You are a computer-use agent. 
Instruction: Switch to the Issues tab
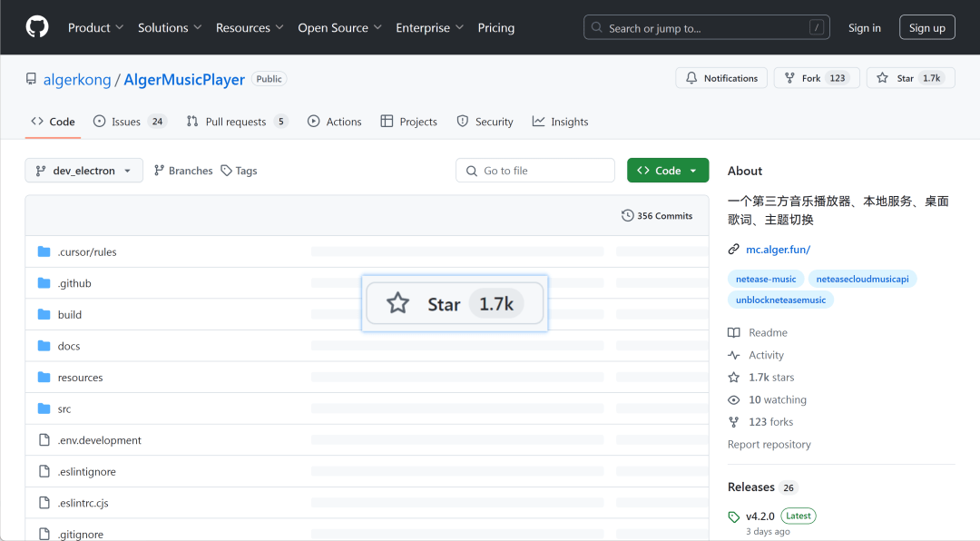[130, 122]
